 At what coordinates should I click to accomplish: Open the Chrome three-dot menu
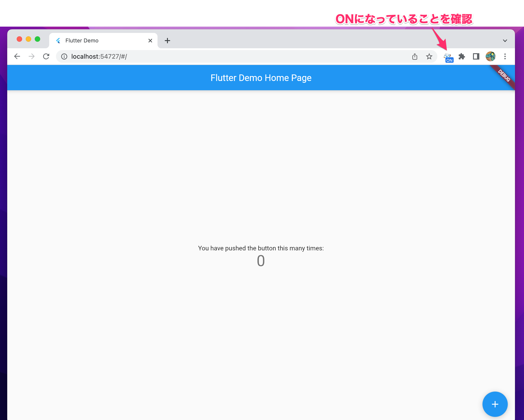click(x=505, y=57)
